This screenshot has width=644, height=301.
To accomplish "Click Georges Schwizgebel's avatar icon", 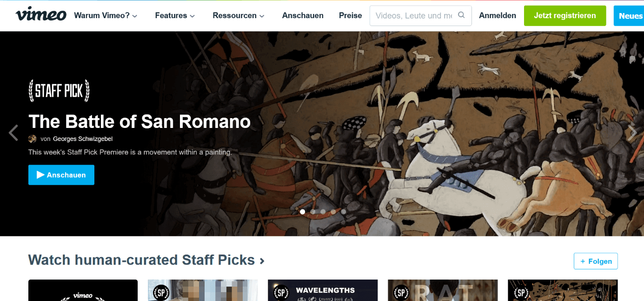I will [x=33, y=139].
